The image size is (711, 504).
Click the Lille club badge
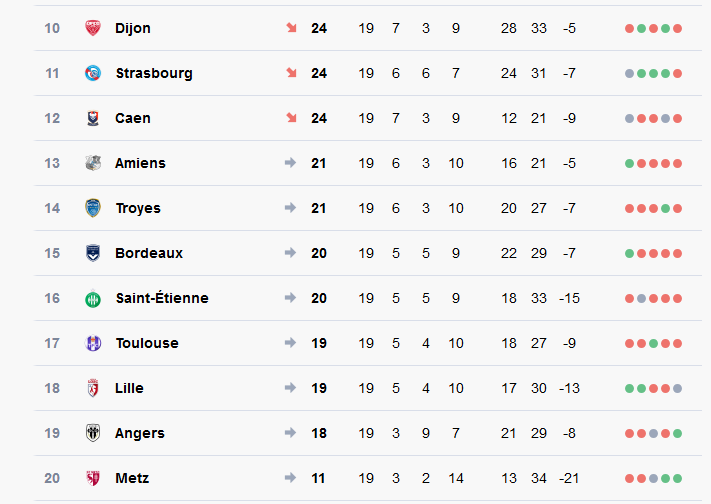(x=93, y=388)
